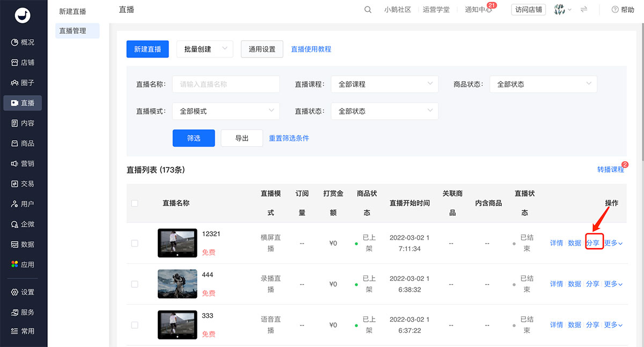Open the 直播使用教程 tutorial link
Screen dimensions: 644x347
(x=311, y=49)
